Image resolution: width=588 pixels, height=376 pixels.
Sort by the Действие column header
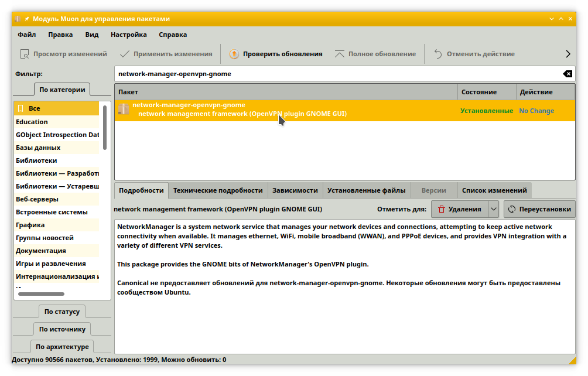pyautogui.click(x=546, y=92)
